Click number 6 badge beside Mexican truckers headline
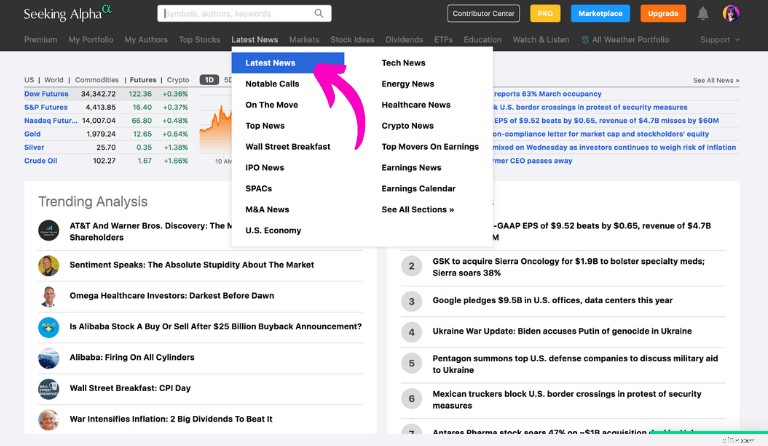Image resolution: width=768 pixels, height=446 pixels. click(x=411, y=399)
